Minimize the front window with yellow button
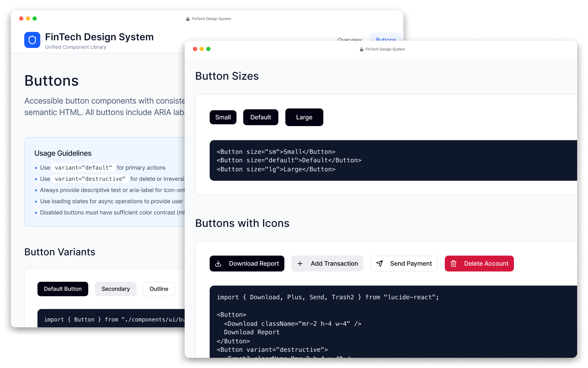The height and width of the screenshot is (368, 588). 202,49
